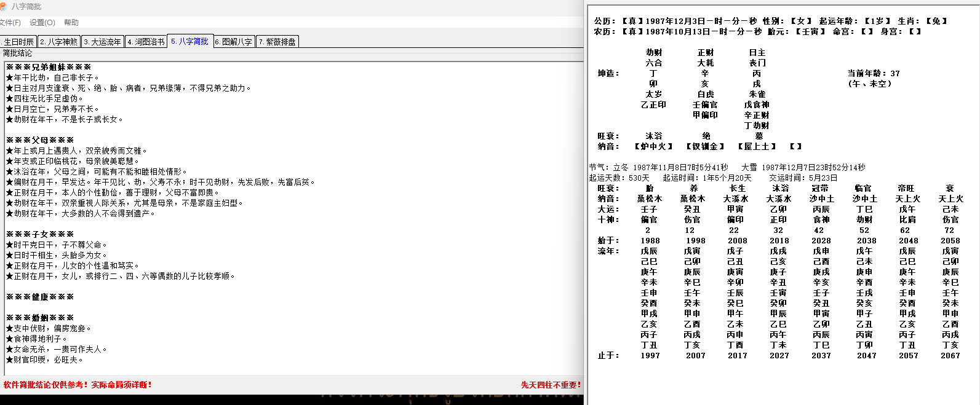Go to the 6.图解八字 tab
Image resolution: width=980 pixels, height=405 pixels.
(x=234, y=42)
